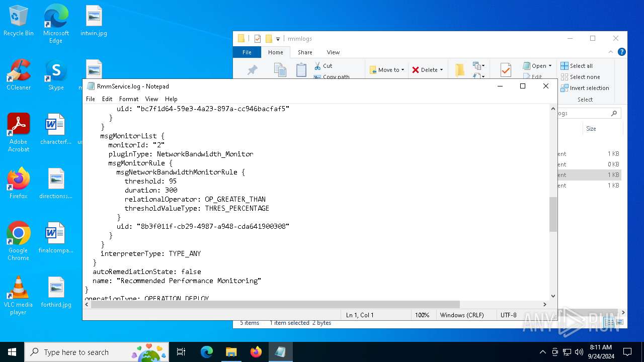Click Copy path in Explorer ribbon
The width and height of the screenshot is (644, 362).
click(x=332, y=77)
